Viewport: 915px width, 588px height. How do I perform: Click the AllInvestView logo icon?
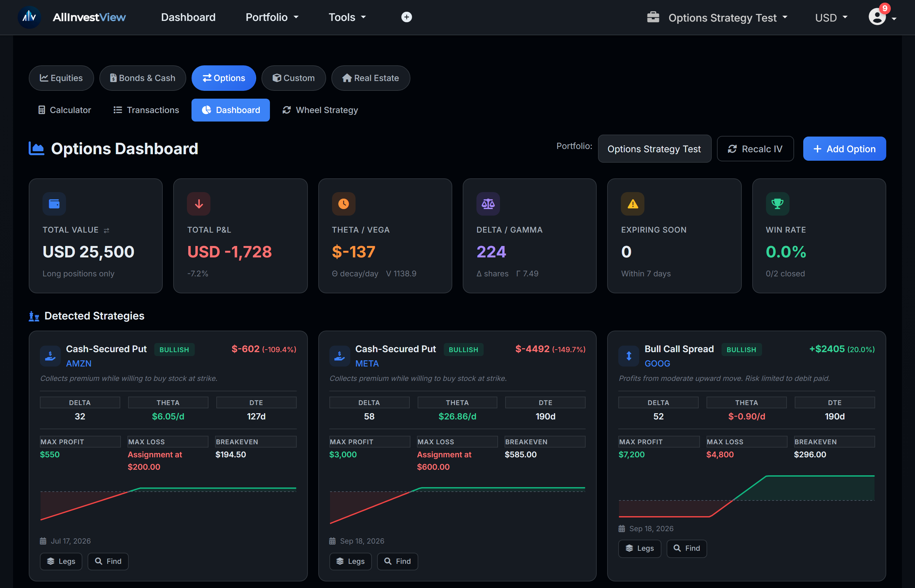click(x=29, y=17)
